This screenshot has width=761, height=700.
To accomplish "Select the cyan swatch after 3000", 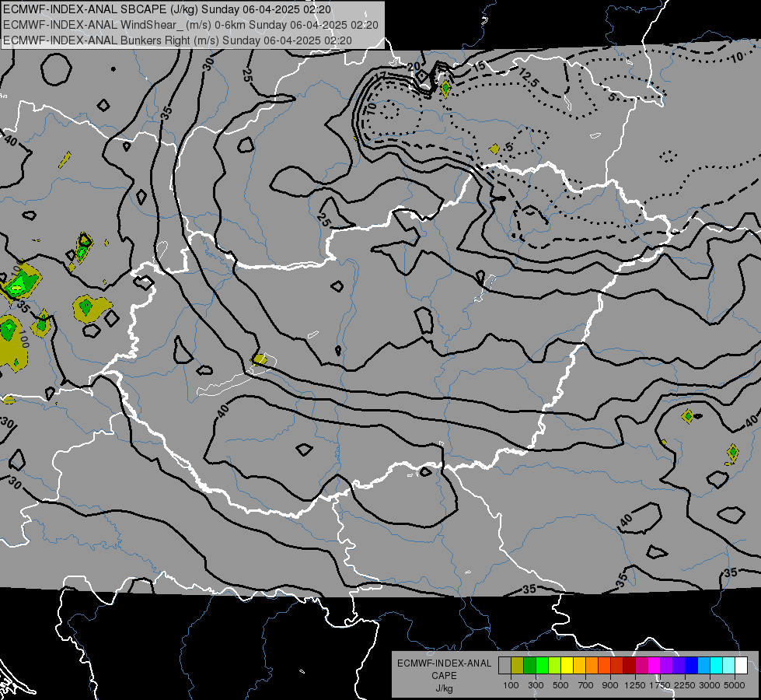I will [717, 665].
